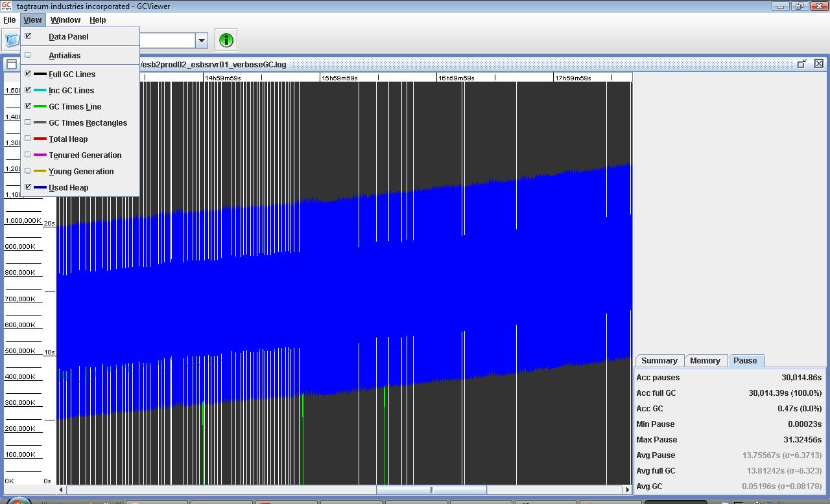Image resolution: width=830 pixels, height=504 pixels.
Task: Click the window icon on the left sidebar
Action: 11,64
